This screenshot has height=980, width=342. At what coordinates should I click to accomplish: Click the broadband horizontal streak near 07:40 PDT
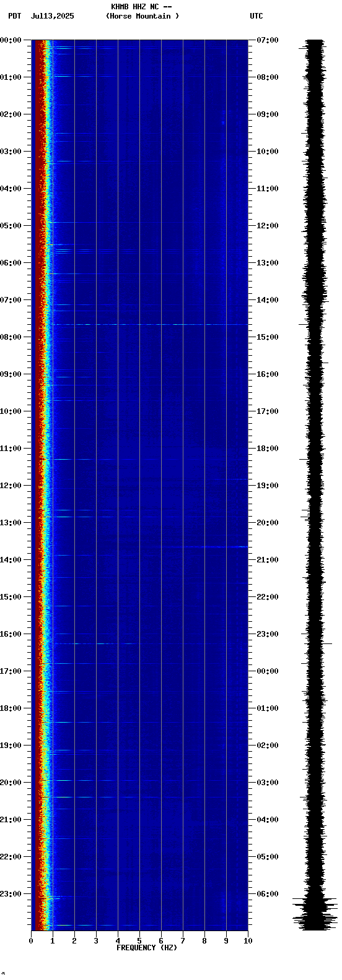[149, 324]
